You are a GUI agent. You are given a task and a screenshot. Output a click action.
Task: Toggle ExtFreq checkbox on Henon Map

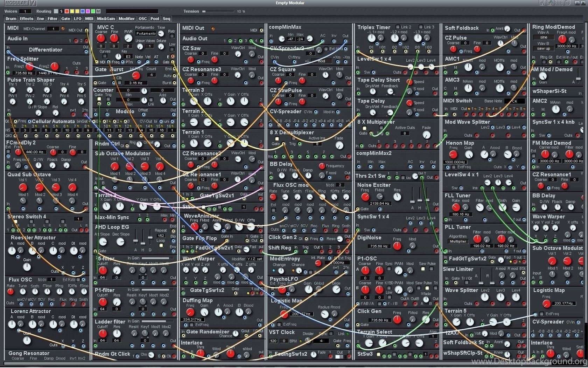point(454,167)
